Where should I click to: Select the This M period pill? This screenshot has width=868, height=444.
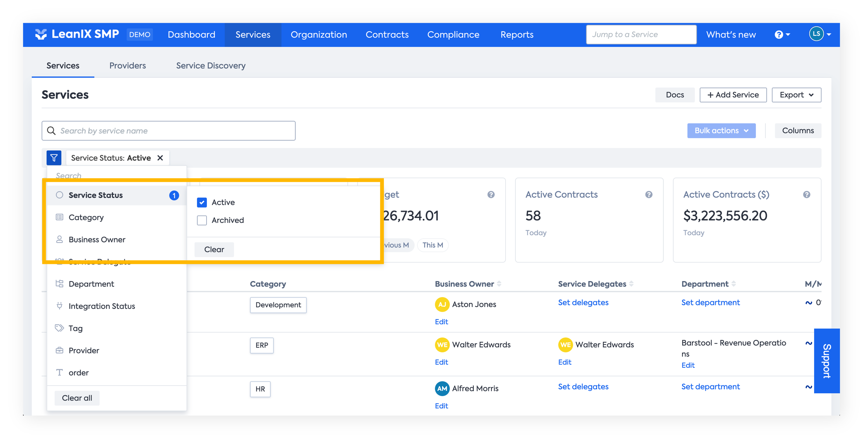pyautogui.click(x=433, y=245)
